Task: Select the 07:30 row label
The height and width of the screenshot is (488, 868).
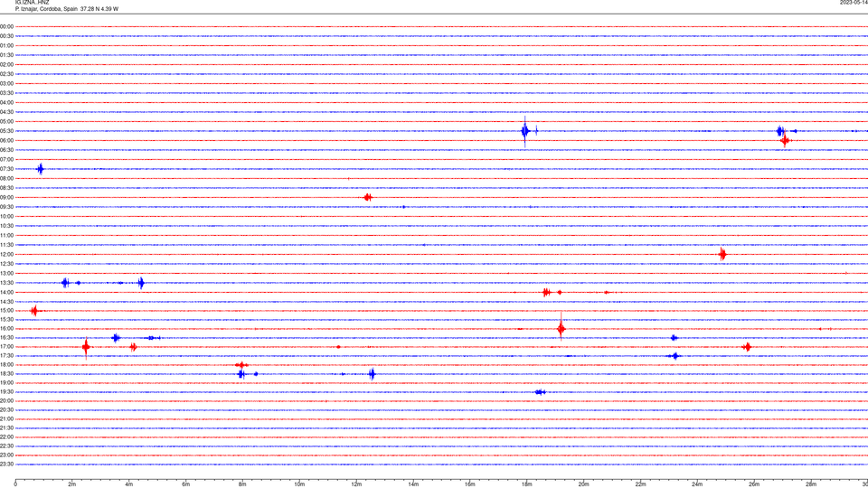Action: tap(6, 169)
